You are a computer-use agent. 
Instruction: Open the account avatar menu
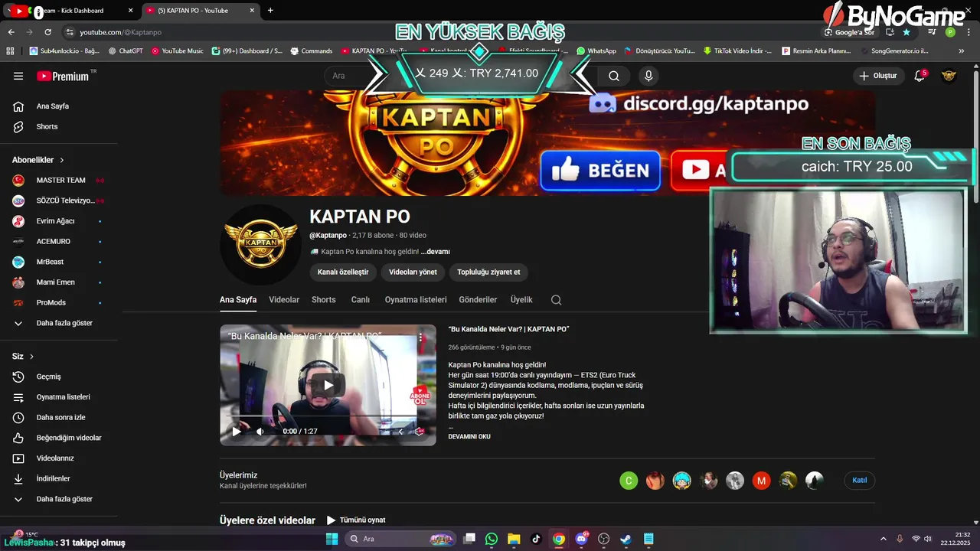949,76
